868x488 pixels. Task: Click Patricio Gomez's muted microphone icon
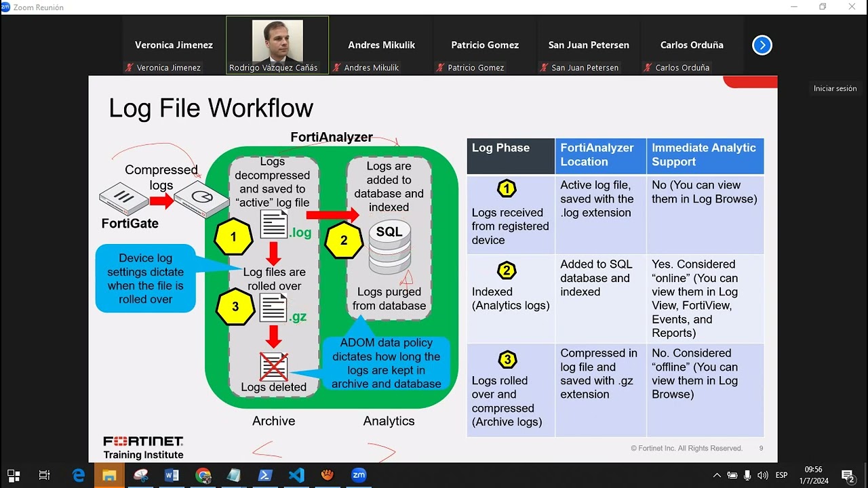pos(440,68)
